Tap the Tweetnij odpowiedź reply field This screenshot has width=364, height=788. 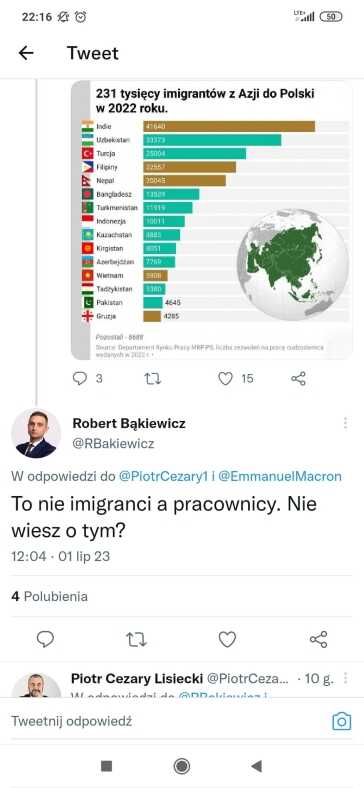(x=166, y=722)
